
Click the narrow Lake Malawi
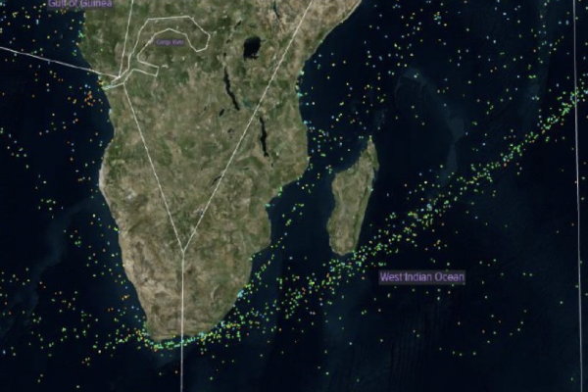(x=264, y=136)
